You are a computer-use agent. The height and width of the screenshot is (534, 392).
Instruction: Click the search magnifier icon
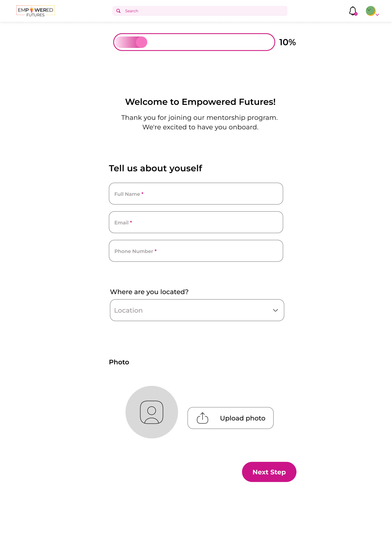[118, 11]
